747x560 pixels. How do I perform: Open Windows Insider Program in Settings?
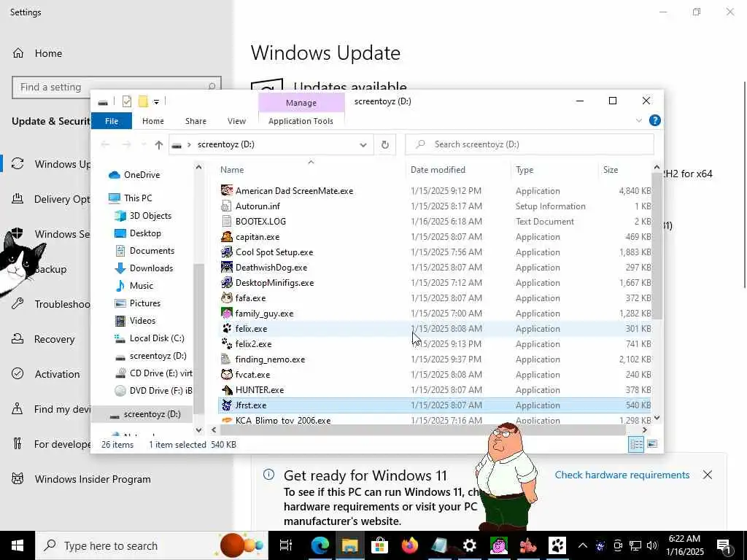(x=93, y=479)
